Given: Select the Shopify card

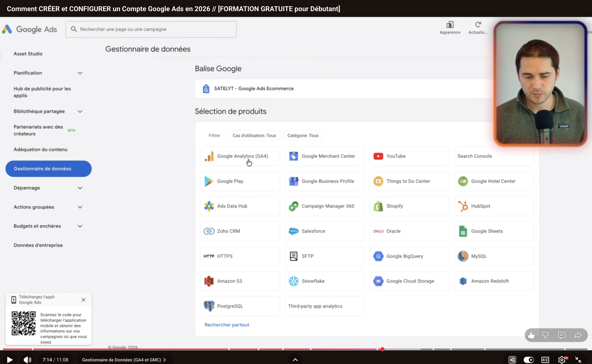Looking at the screenshot, I should tap(409, 206).
